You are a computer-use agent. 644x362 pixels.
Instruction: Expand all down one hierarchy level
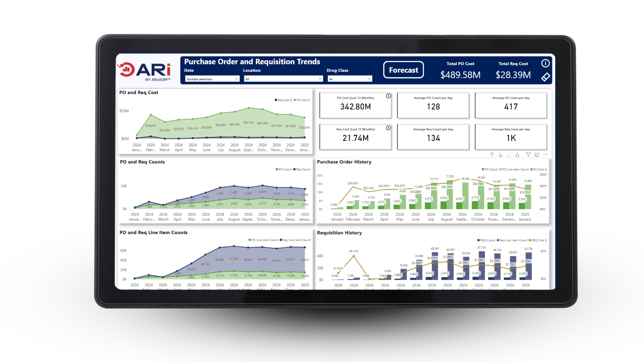[518, 155]
